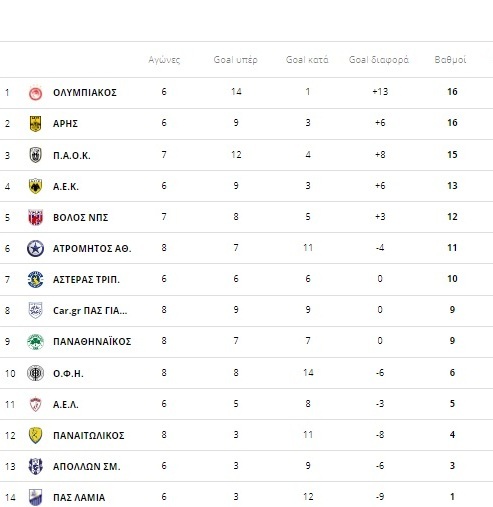Image resolution: width=493 pixels, height=507 pixels.
Task: Click the Olympiakos team crest
Action: [x=35, y=93]
